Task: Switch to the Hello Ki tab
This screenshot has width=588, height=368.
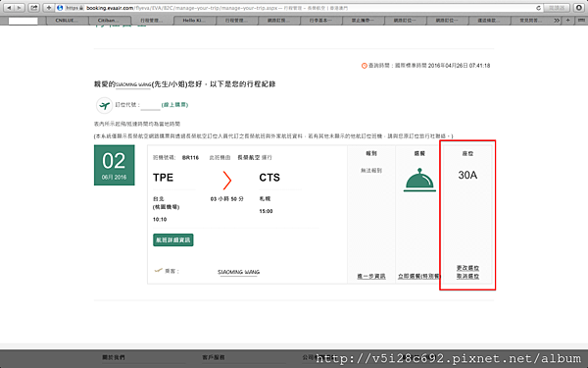Action: (194, 21)
